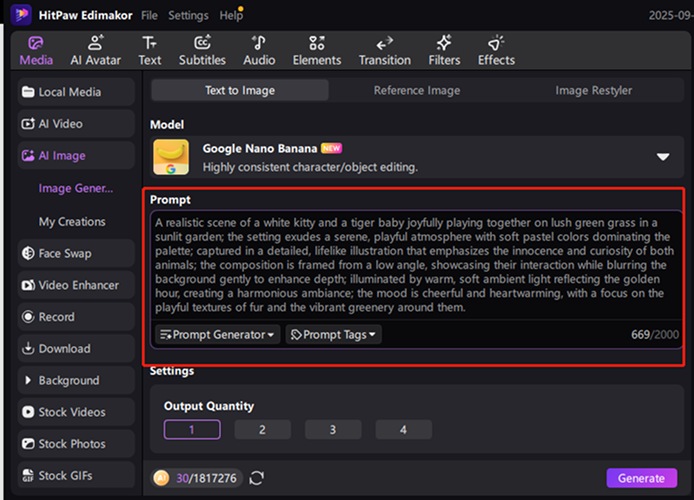
Task: Open the Effects panel
Action: (496, 51)
